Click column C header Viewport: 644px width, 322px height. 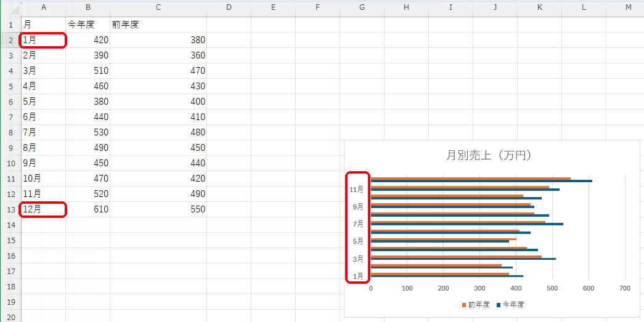point(158,7)
